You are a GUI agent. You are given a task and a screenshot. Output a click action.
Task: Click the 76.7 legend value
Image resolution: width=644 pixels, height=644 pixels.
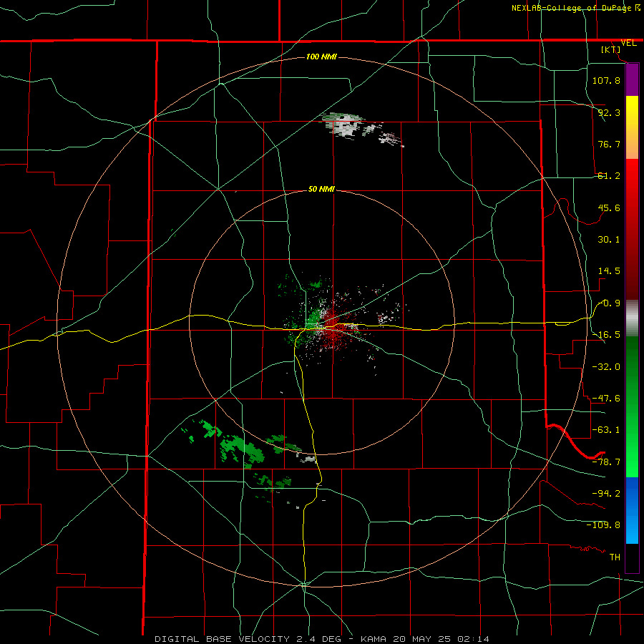click(x=609, y=144)
